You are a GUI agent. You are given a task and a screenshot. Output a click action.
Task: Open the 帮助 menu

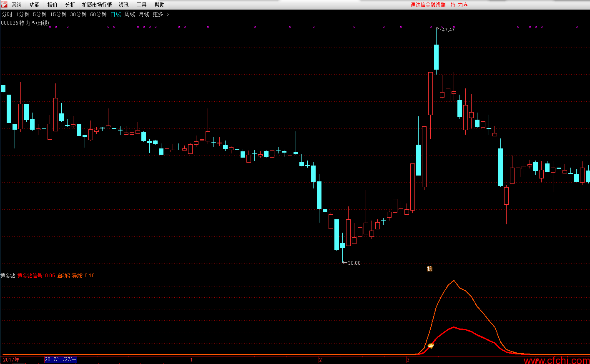[160, 5]
